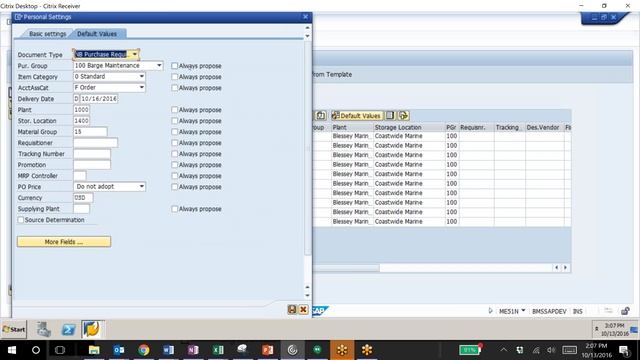Tick Always propose for Requisitioner
The image size is (640, 360).
point(175,143)
